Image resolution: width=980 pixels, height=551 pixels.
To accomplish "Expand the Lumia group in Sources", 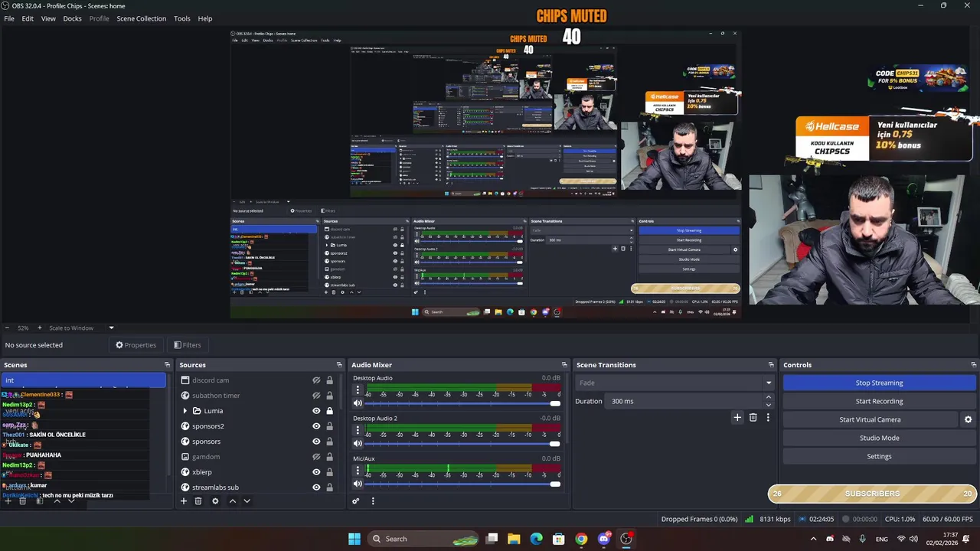I will [185, 411].
